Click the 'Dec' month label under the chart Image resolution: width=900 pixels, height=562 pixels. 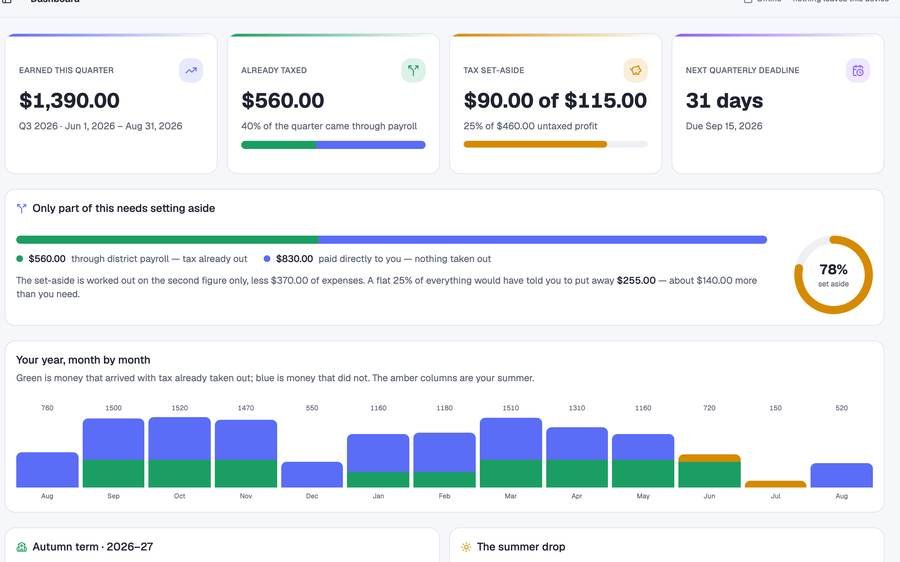coord(312,496)
